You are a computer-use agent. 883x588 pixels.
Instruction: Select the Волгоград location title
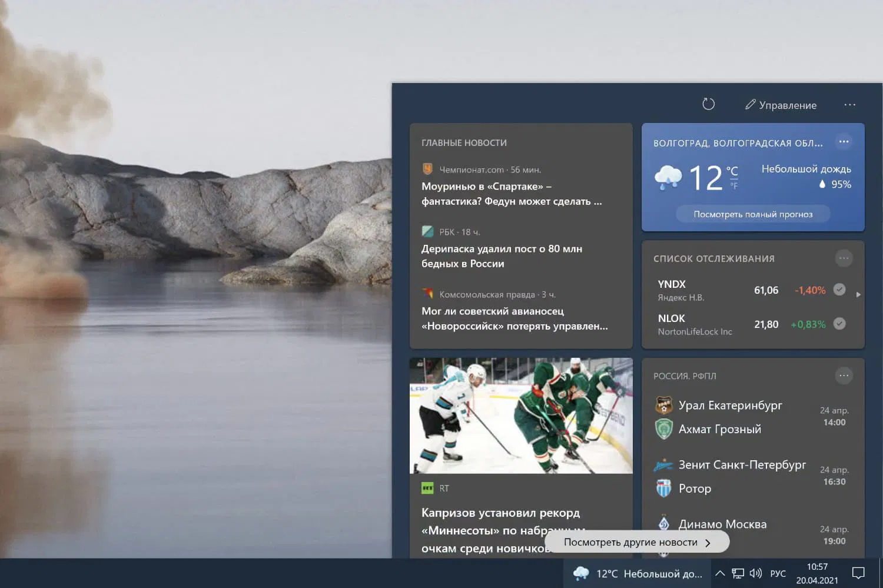pyautogui.click(x=738, y=143)
